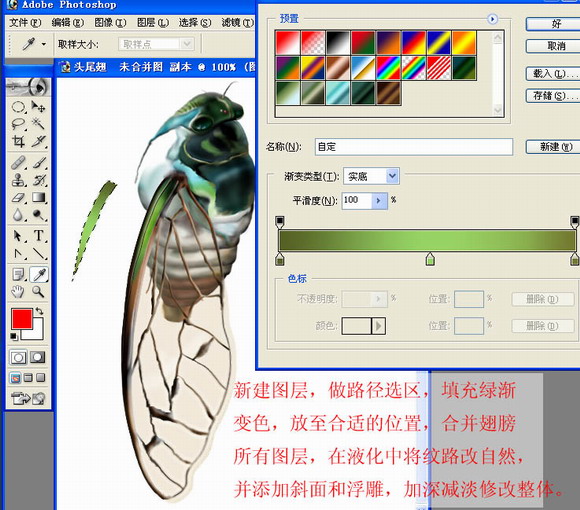Screen dimensions: 580x510
Task: Choose the red diagonal stripes gradient preset
Action: coord(438,68)
